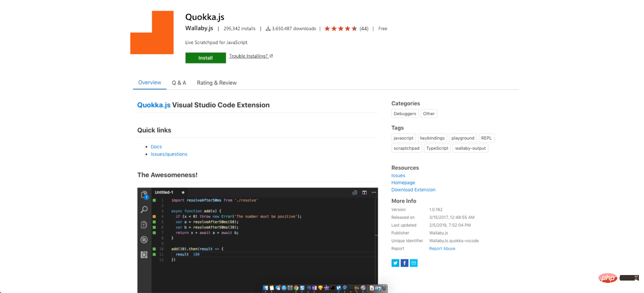The image size is (644, 293).
Task: Click the Extensions icon in the editor sidebar
Action: pos(144,254)
